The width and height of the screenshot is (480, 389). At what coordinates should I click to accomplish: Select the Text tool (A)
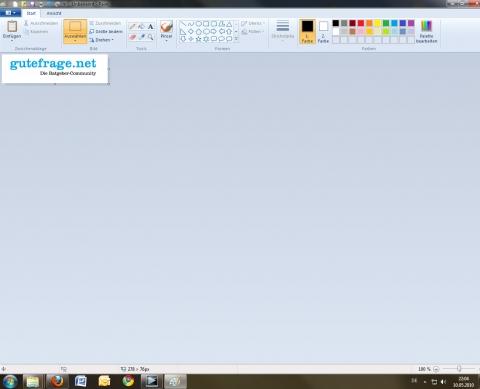(150, 26)
